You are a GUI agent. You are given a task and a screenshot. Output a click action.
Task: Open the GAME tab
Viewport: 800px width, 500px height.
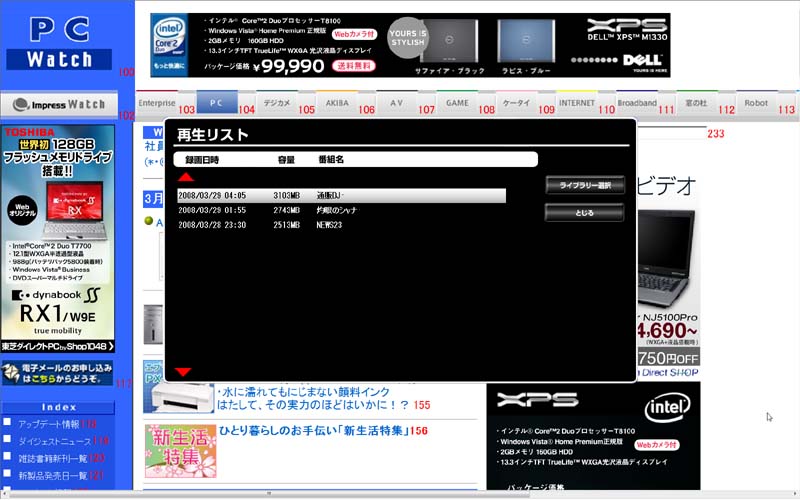(x=457, y=103)
